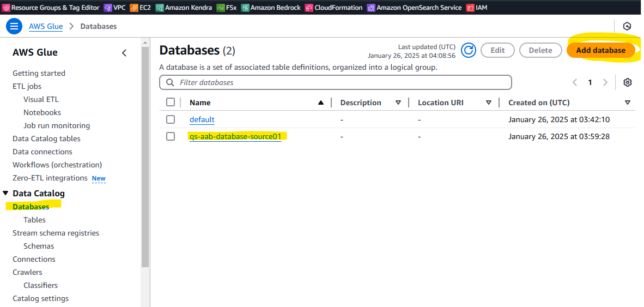
Task: Go to next page of databases
Action: 605,82
